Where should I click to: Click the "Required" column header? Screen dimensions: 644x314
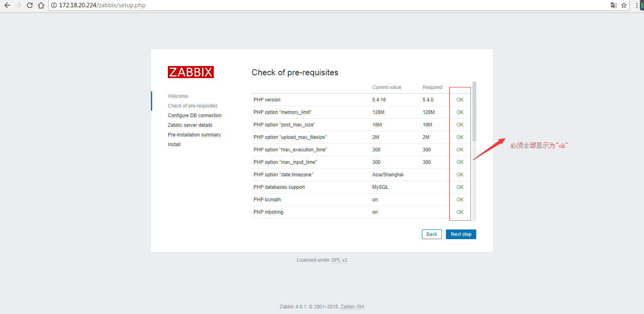tap(432, 87)
